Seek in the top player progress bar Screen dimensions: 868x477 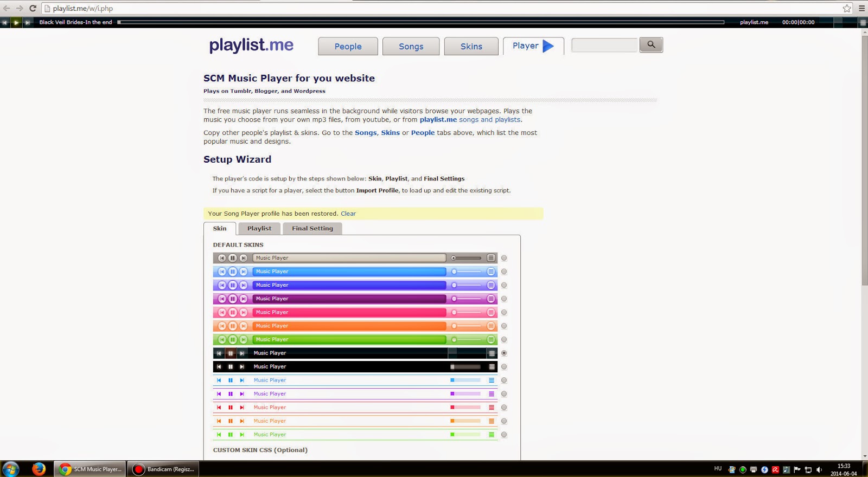[x=421, y=22]
